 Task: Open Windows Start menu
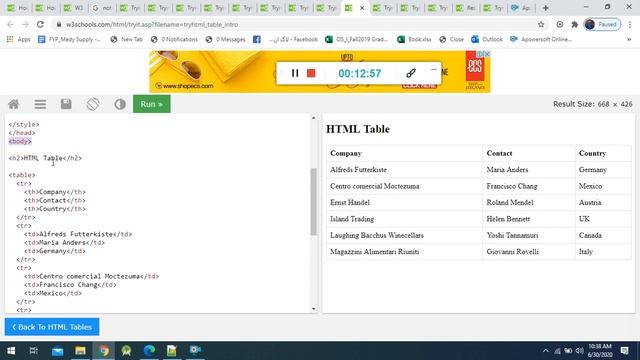coord(11,351)
